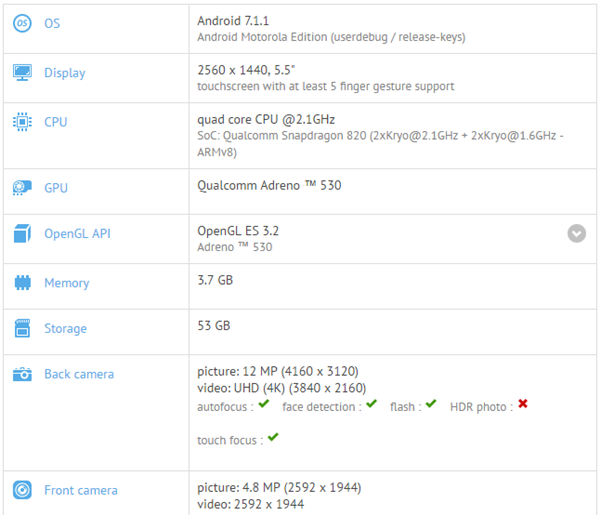Click the touch focus green checkmark
Viewport: 600px width, 515px height.
pos(273,437)
